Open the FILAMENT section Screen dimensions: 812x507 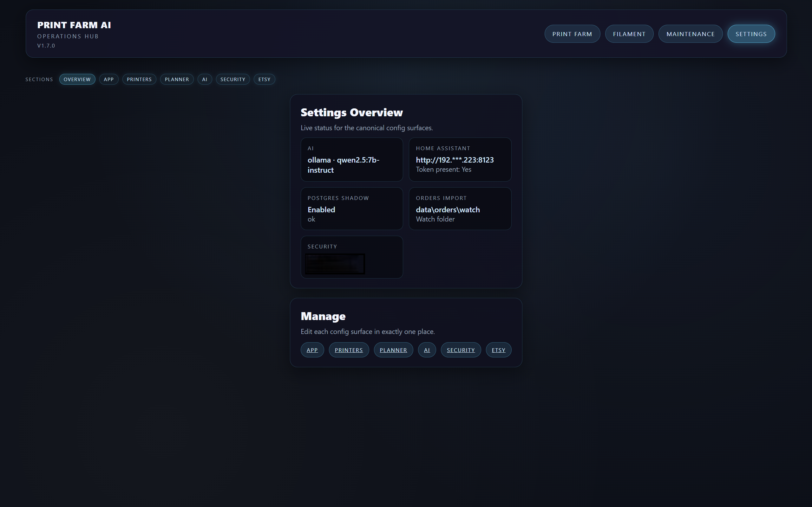tap(629, 34)
